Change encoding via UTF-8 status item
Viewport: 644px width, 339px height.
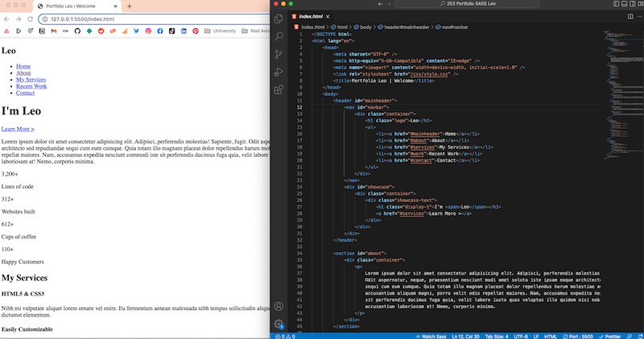[x=521, y=337]
